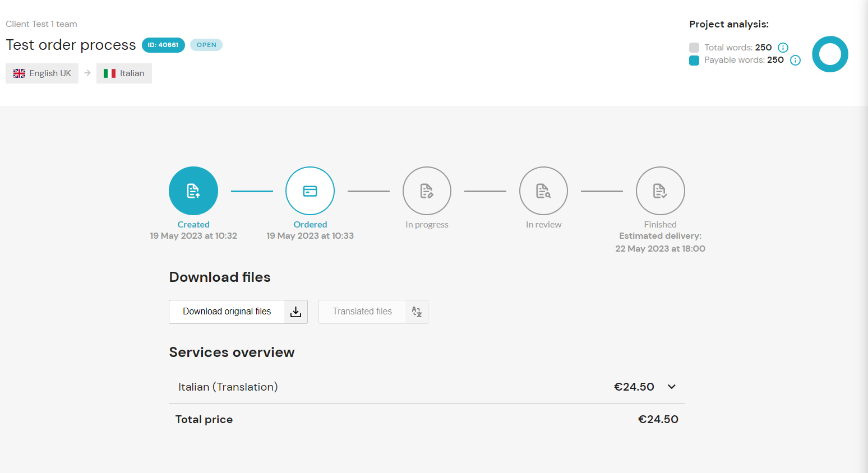This screenshot has height=473, width=868.
Task: Click the OPEN status badge
Action: click(206, 45)
